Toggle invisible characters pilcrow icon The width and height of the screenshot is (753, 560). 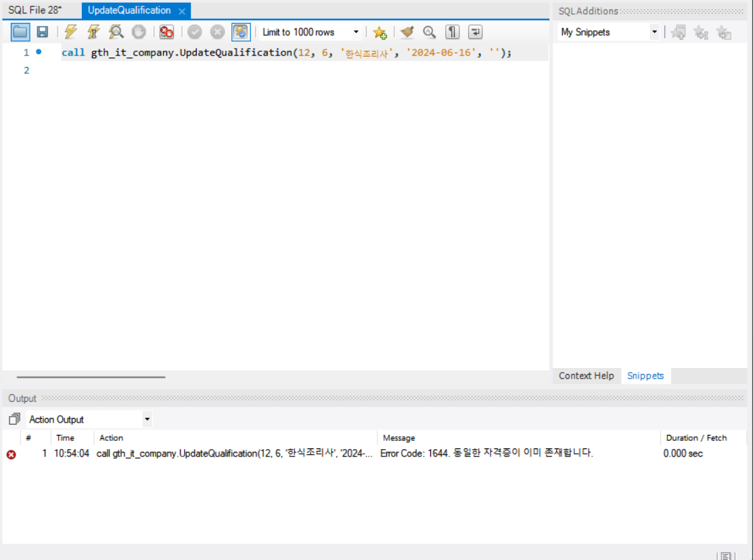coord(453,32)
